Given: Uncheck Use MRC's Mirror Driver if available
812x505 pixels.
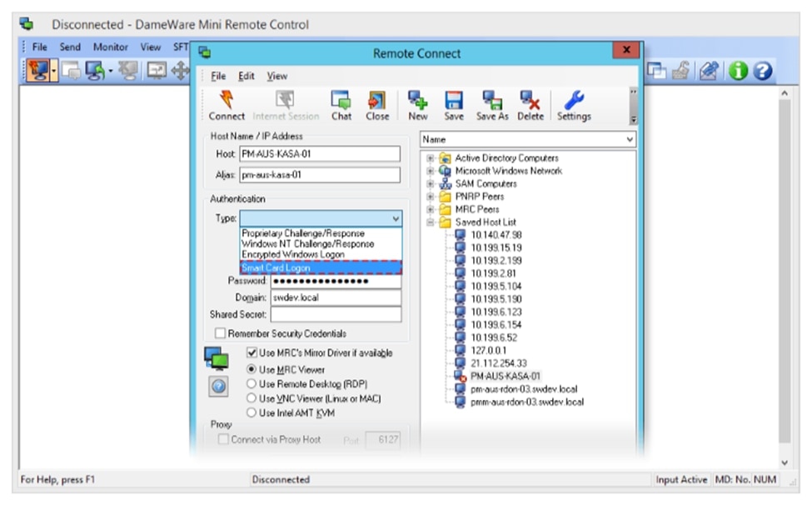Looking at the screenshot, I should (252, 352).
